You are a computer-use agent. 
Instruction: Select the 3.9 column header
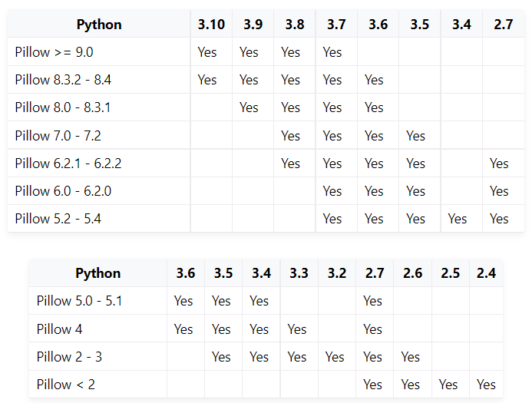(253, 25)
